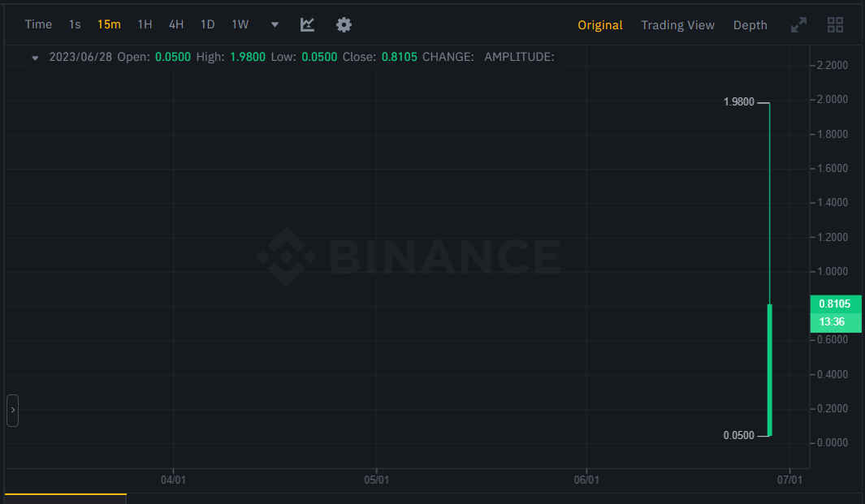The width and height of the screenshot is (865, 504).
Task: Open the more time intervals dropdown arrow
Action: tap(275, 25)
